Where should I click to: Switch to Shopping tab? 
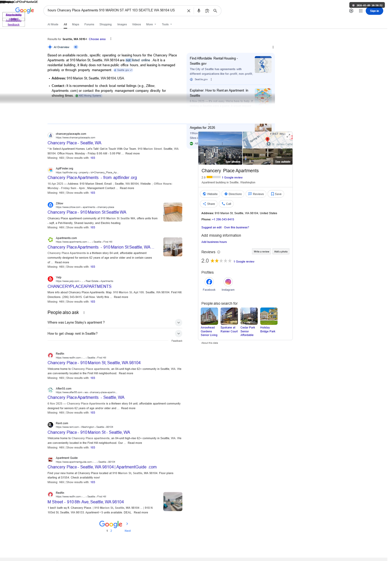[105, 24]
